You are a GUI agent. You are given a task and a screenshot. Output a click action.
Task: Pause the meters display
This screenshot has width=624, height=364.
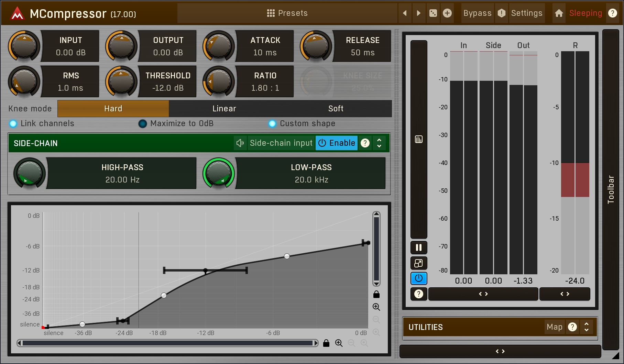pos(419,247)
